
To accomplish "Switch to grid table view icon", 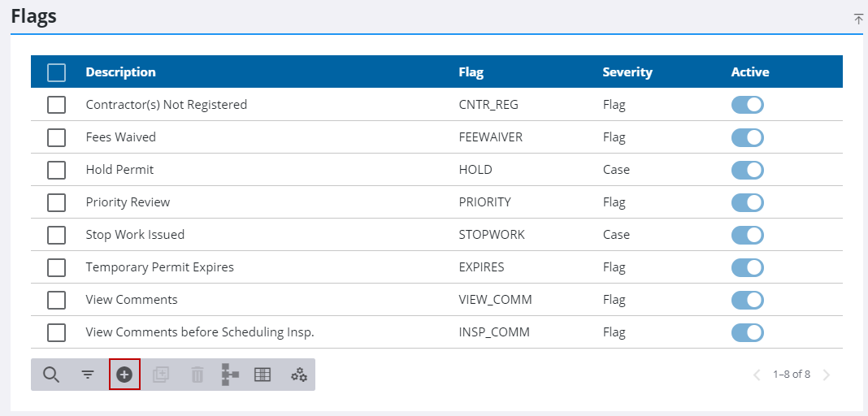I will coord(263,375).
